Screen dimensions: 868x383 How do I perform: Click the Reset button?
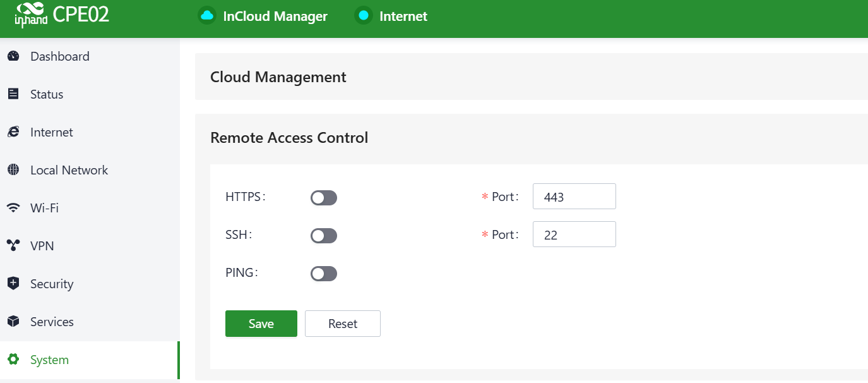coord(343,324)
